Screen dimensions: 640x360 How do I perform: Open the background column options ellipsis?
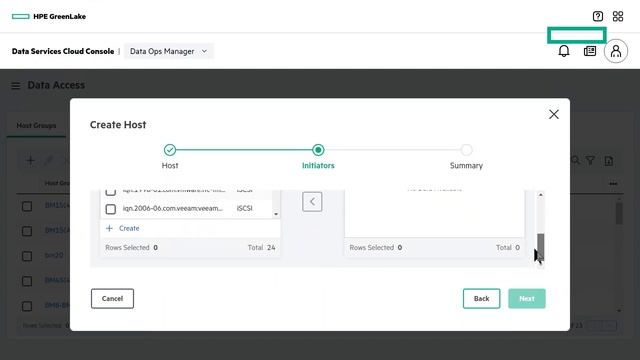click(x=613, y=184)
